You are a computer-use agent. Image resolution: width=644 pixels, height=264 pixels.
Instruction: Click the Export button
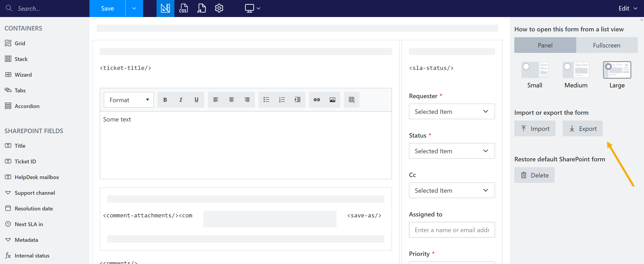click(582, 128)
